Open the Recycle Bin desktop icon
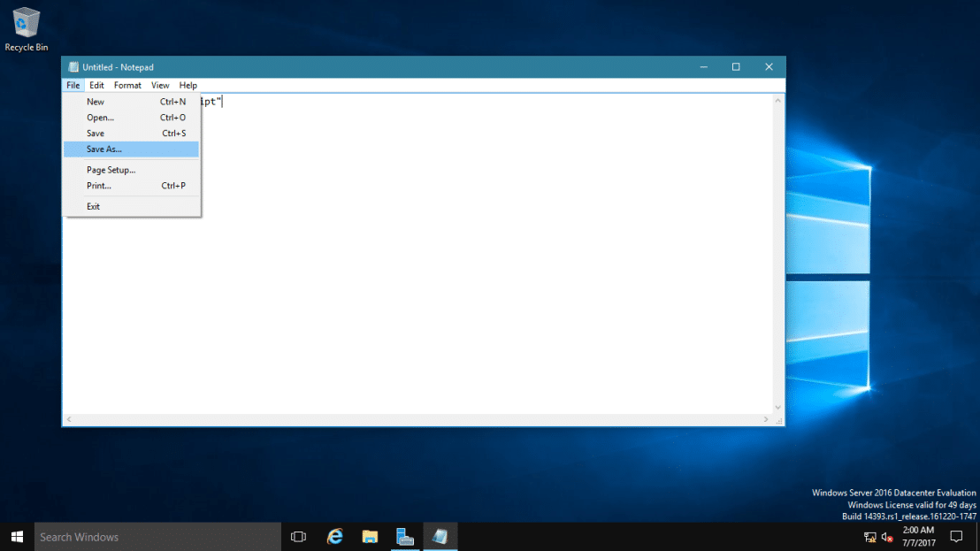Image resolution: width=980 pixels, height=551 pixels. coord(27,29)
